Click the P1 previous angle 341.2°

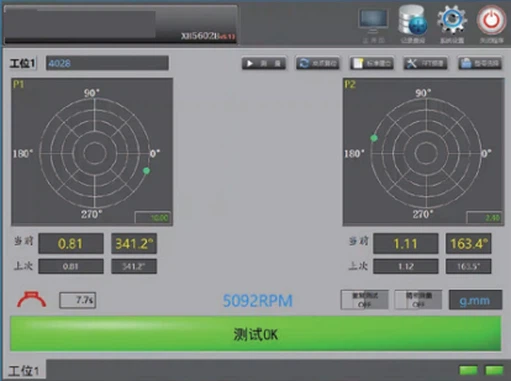(x=134, y=266)
